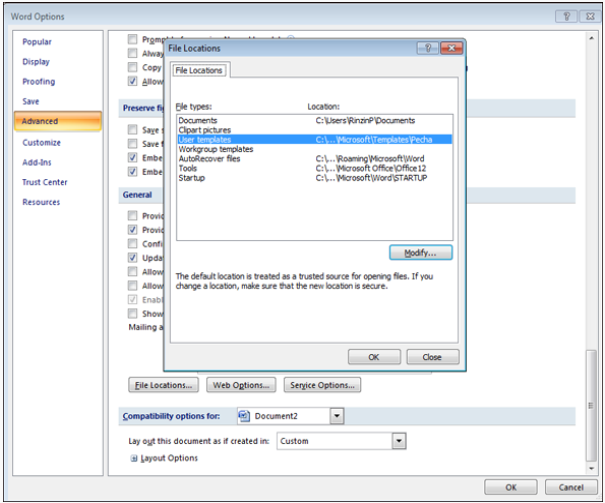Open the Proofing category
The width and height of the screenshot is (605, 503).
tap(39, 82)
